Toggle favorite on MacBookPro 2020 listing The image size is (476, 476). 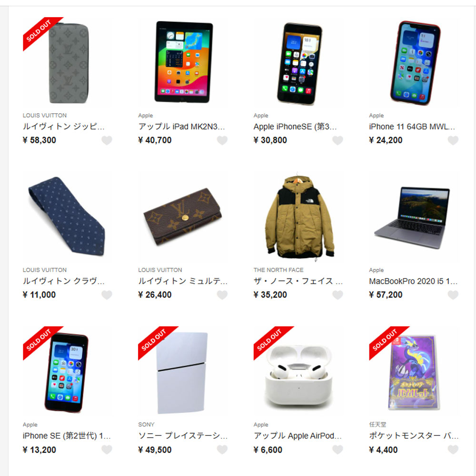pyautogui.click(x=453, y=295)
